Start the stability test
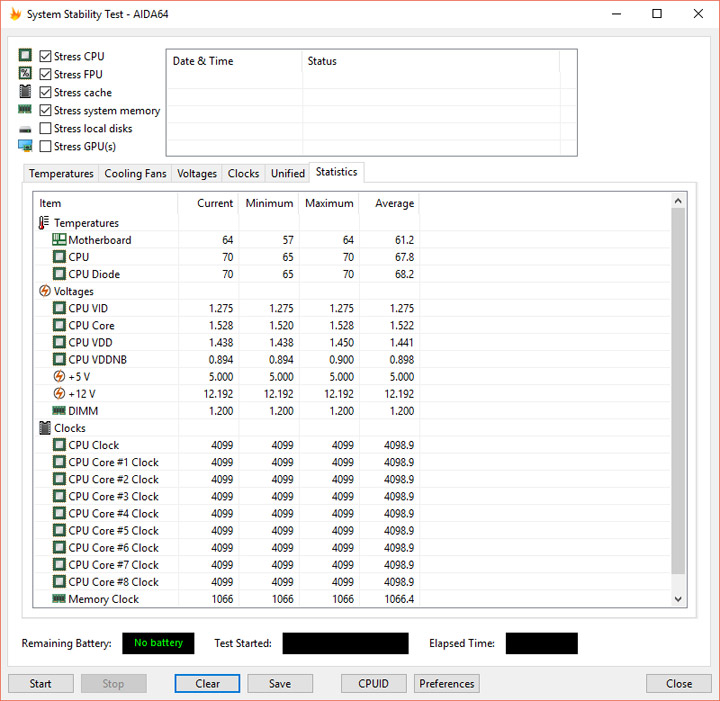Viewport: 720px width, 701px height. pos(40,684)
